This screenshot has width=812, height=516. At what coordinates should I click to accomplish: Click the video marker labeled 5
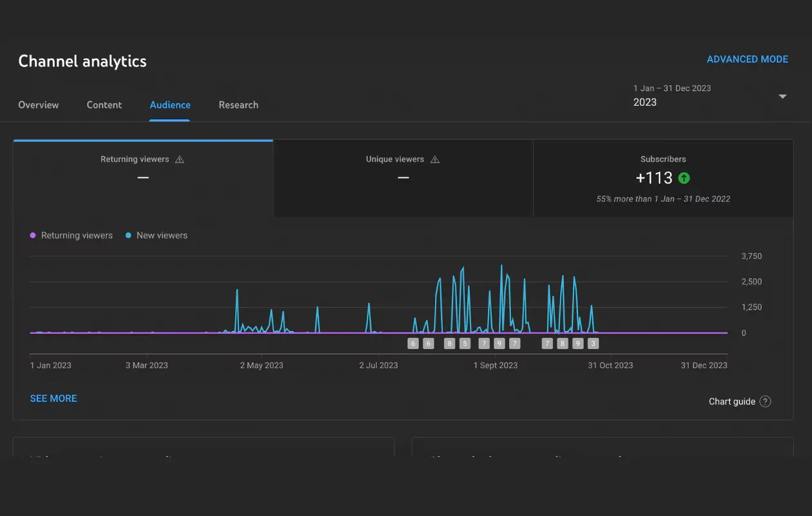465,343
